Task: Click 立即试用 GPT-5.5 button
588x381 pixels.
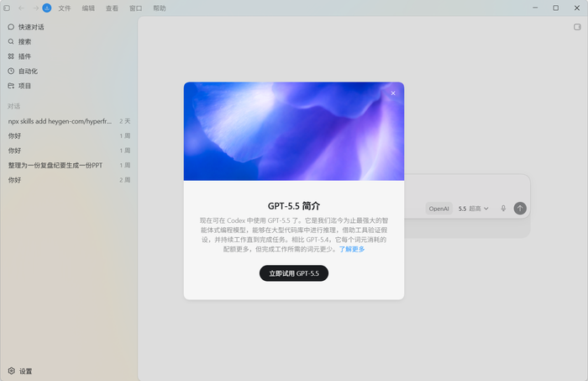Action: coord(294,273)
